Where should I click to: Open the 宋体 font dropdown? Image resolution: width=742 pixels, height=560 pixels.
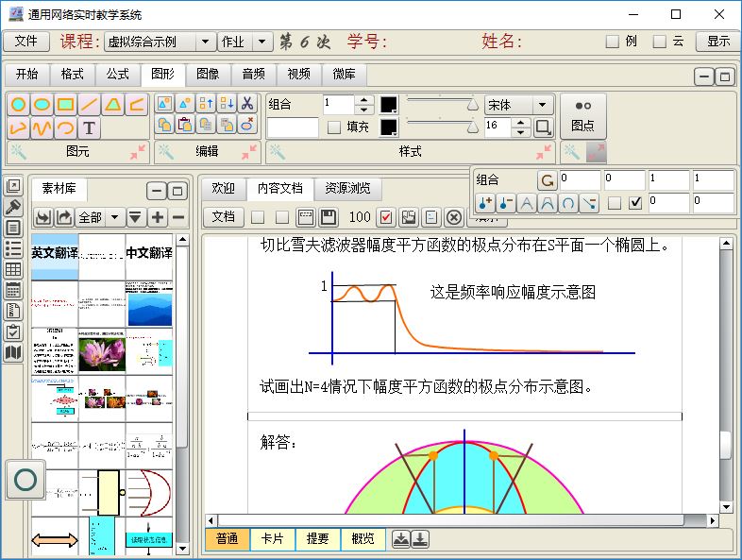[x=542, y=105]
